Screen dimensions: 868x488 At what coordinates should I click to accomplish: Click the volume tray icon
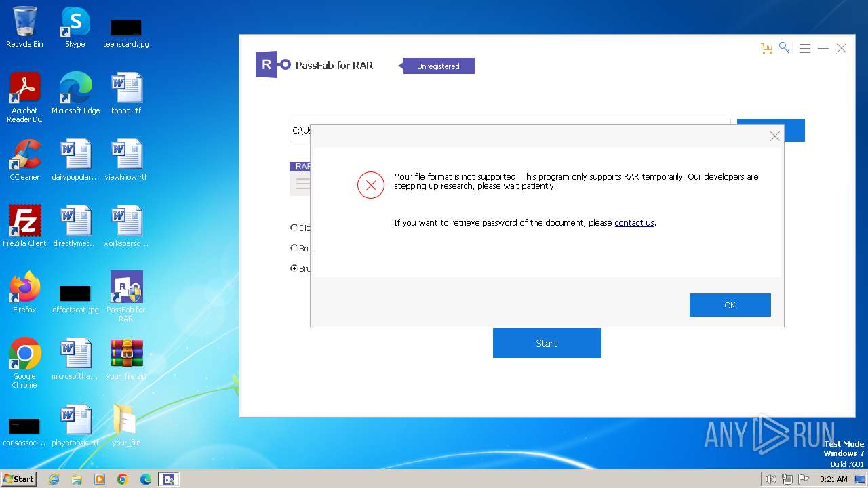click(x=770, y=479)
